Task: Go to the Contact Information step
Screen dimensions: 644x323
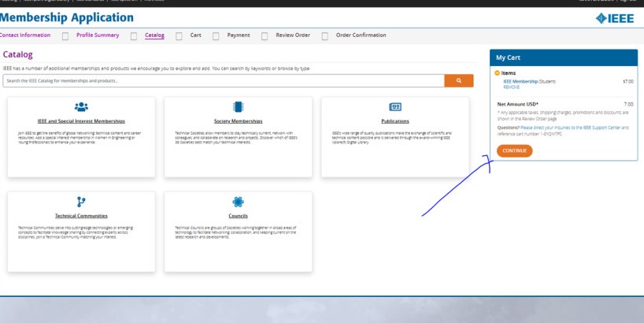Action: point(25,35)
